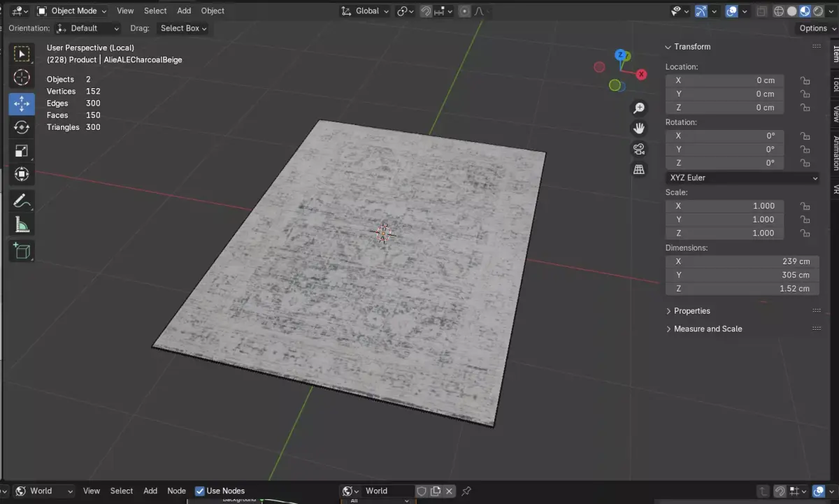Click the red X axis on navigation gizmo

coord(641,75)
